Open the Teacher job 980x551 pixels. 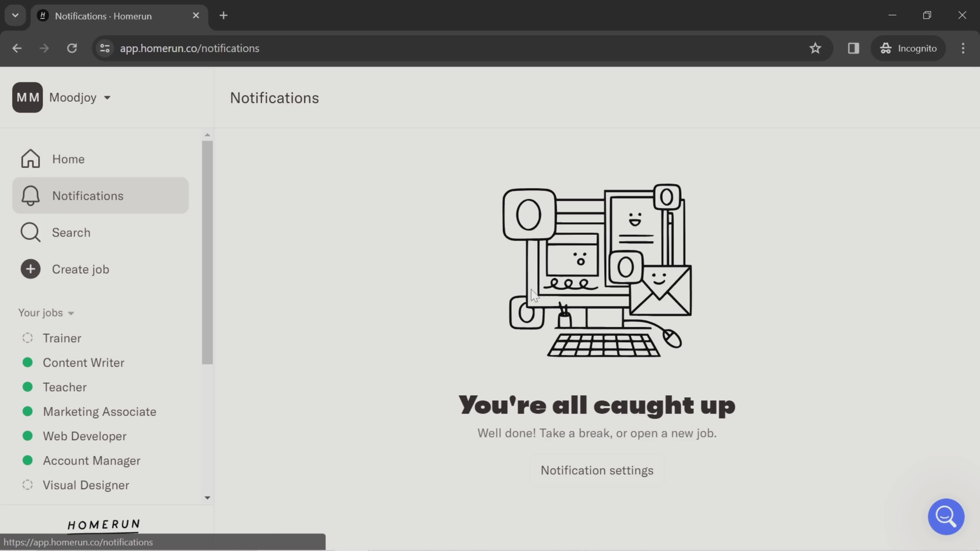65,387
